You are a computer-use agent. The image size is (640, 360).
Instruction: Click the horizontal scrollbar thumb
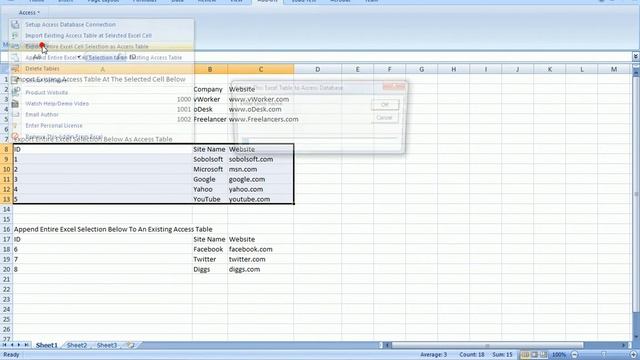(x=487, y=345)
